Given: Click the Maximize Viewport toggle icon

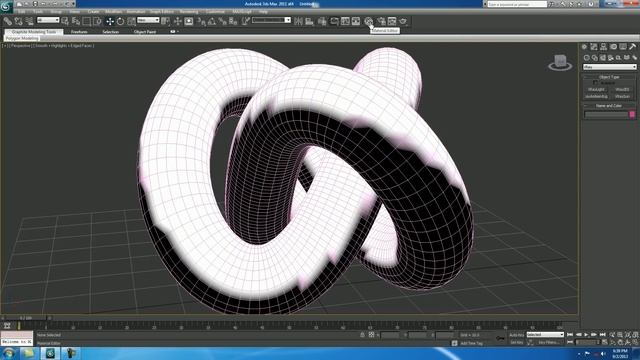Looking at the screenshot, I should point(635,342).
